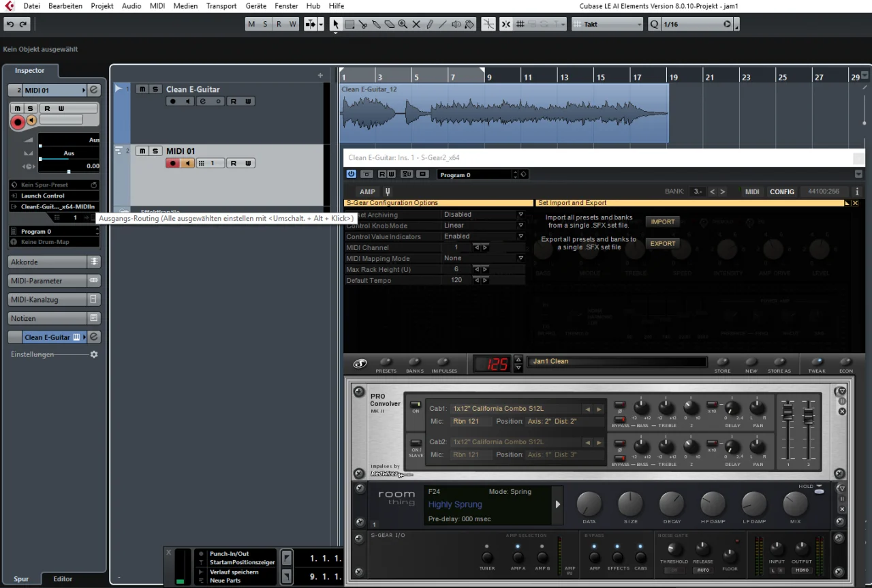
Task: Mute the Clean E-Guitar track
Action: 142,89
